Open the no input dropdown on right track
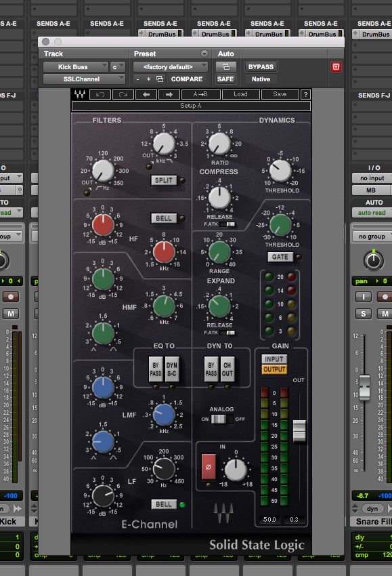This screenshot has height=576, width=392. 372,178
